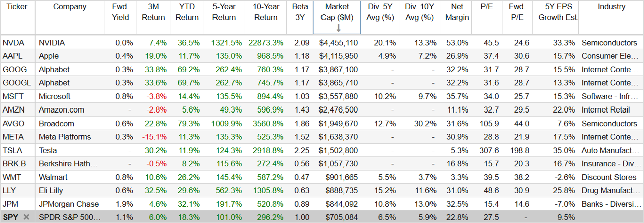Select Tesla P/E value 307.6
This screenshot has width=644, height=223.
(489, 150)
